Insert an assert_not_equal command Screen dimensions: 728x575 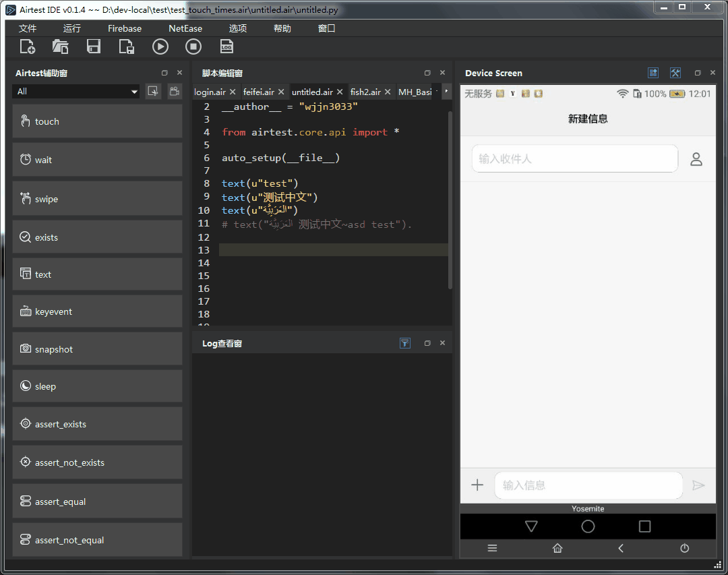(97, 540)
